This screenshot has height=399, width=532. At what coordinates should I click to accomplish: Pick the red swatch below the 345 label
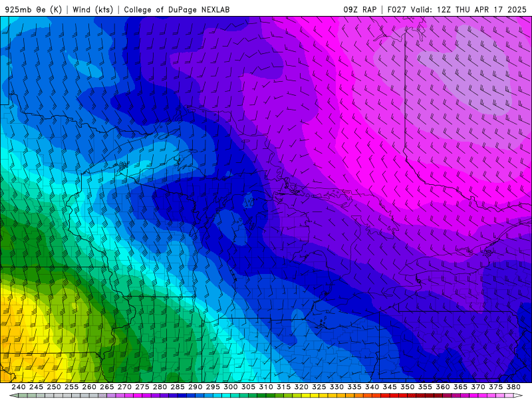click(x=394, y=395)
